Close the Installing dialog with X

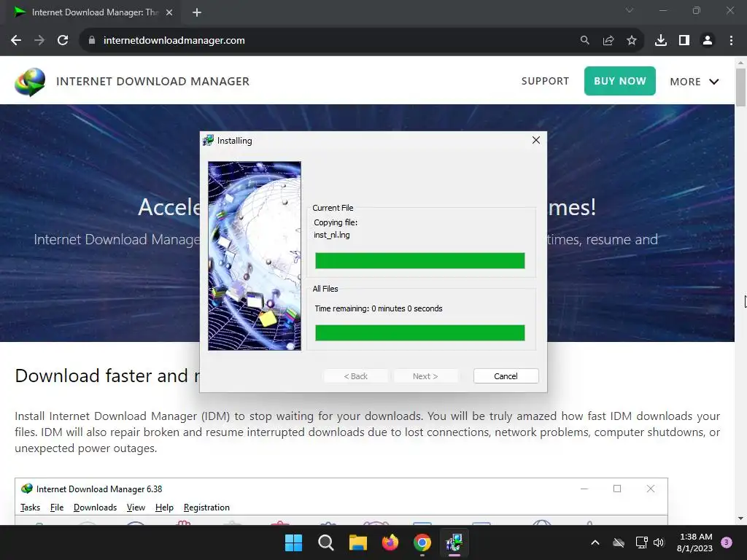pos(536,140)
